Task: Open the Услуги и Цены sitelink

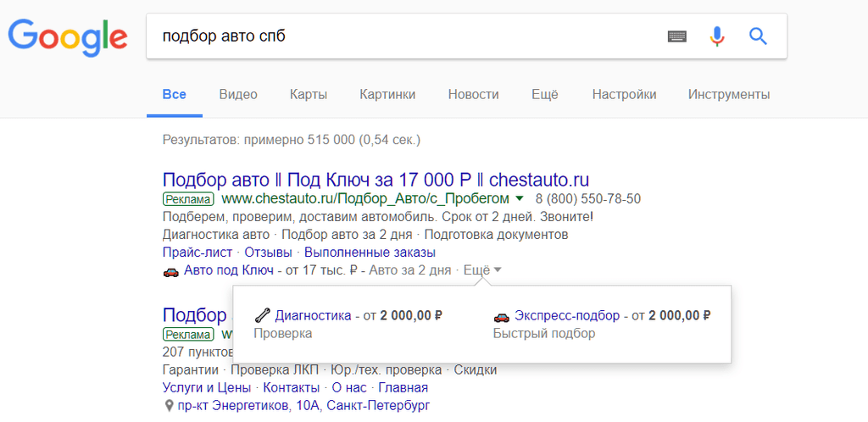Action: pos(207,387)
